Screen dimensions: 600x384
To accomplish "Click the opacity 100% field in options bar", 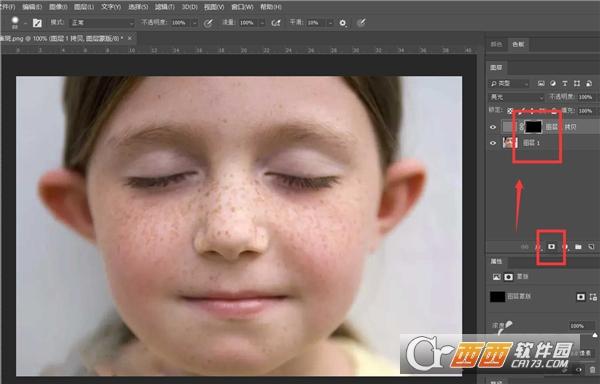I will (x=181, y=23).
